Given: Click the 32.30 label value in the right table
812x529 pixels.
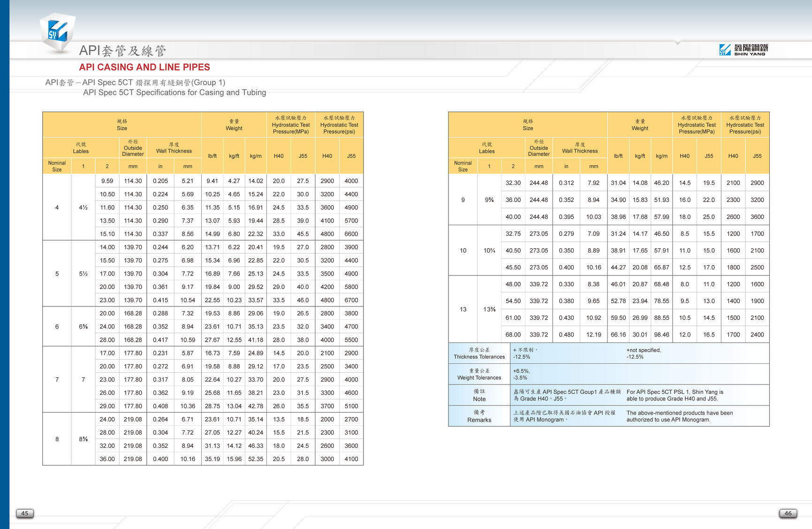Looking at the screenshot, I should [x=513, y=183].
